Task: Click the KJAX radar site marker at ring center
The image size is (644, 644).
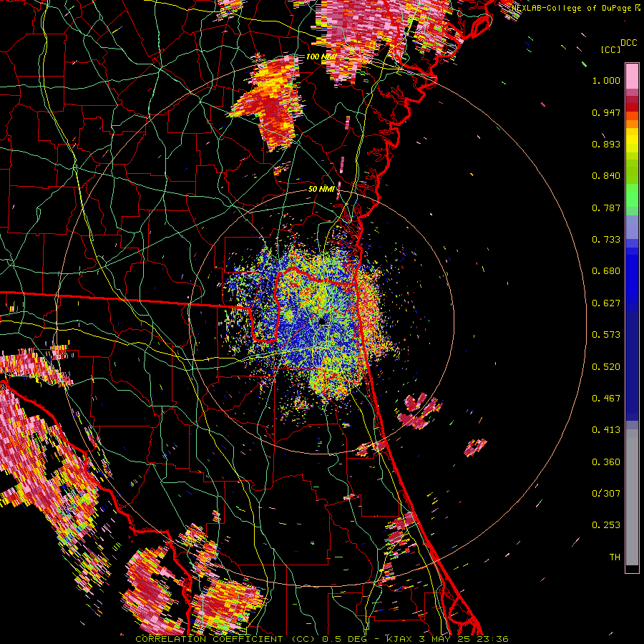Action: tap(323, 321)
